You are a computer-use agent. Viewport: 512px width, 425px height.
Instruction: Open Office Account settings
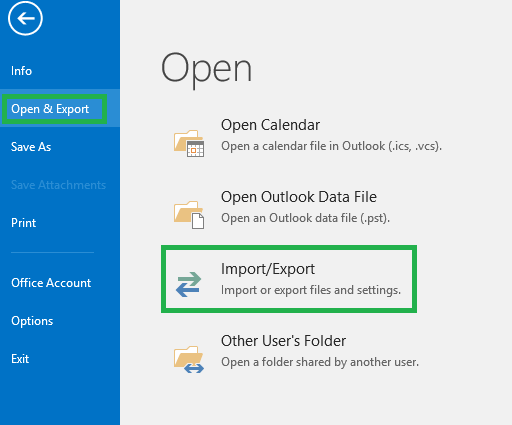[51, 283]
